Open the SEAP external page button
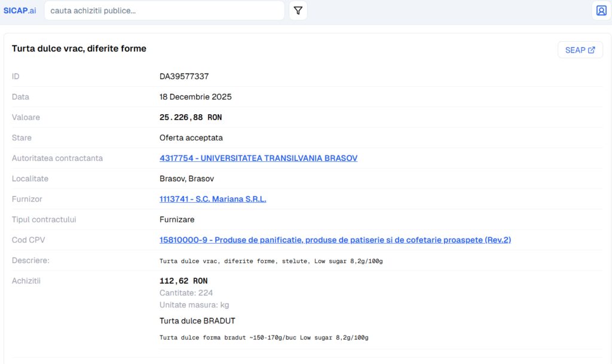This screenshot has height=364, width=612. [x=580, y=50]
